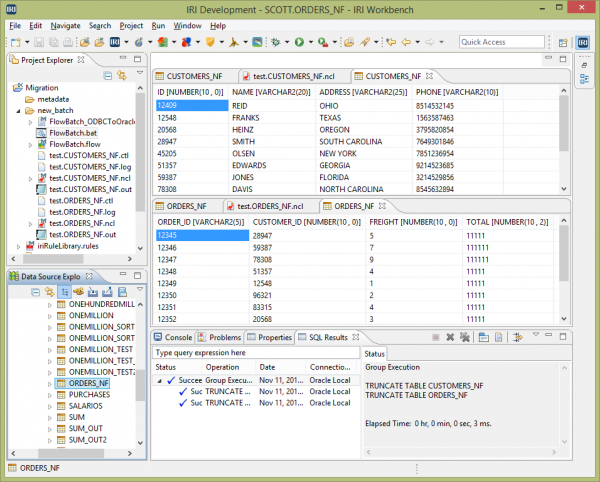Screen dimensions: 600x482
Task: Click the orange shield toolbar icon
Action: 210,42
